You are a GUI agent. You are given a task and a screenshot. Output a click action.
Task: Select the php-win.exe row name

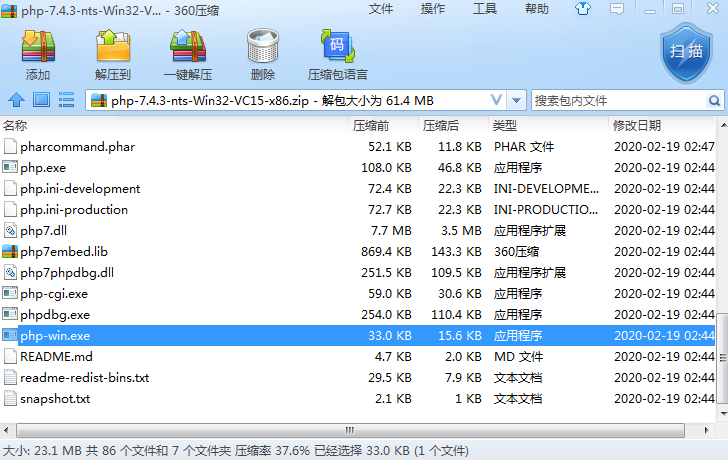(55, 336)
